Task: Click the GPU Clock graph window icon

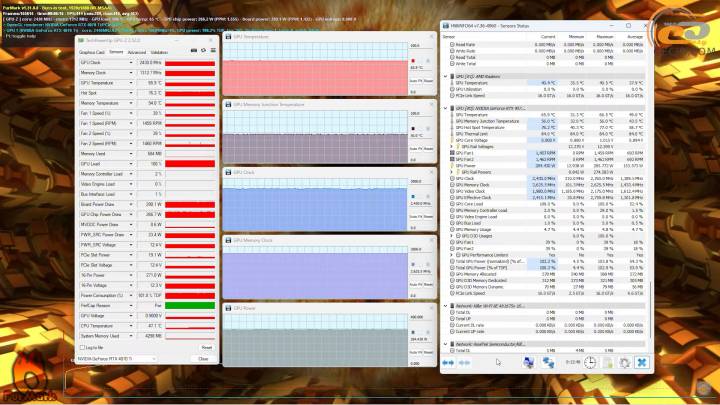Action: (228, 173)
